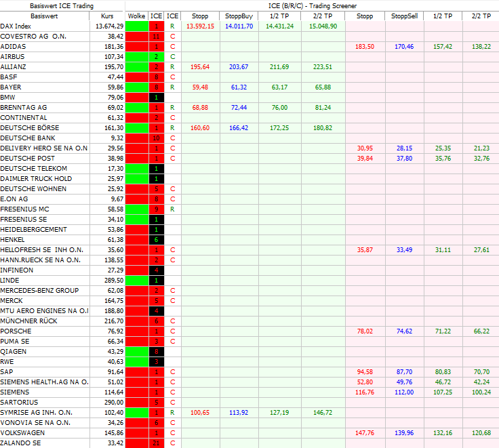Select the BMW row name
This screenshot has height=448, width=499.
pyautogui.click(x=7, y=98)
